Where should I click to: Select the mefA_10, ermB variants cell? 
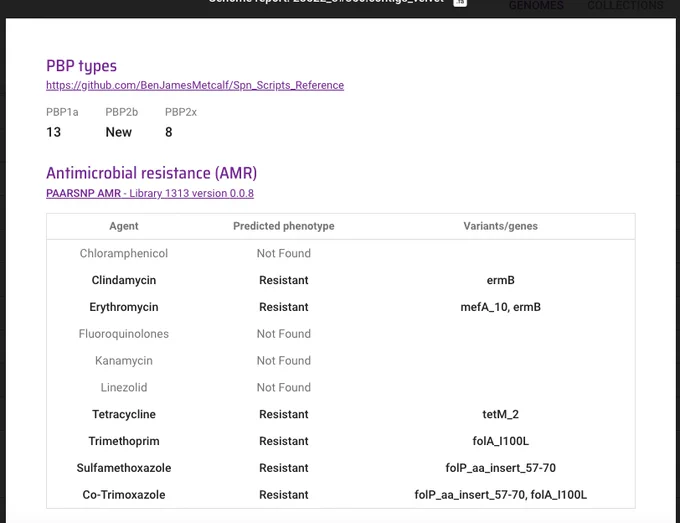(x=500, y=307)
